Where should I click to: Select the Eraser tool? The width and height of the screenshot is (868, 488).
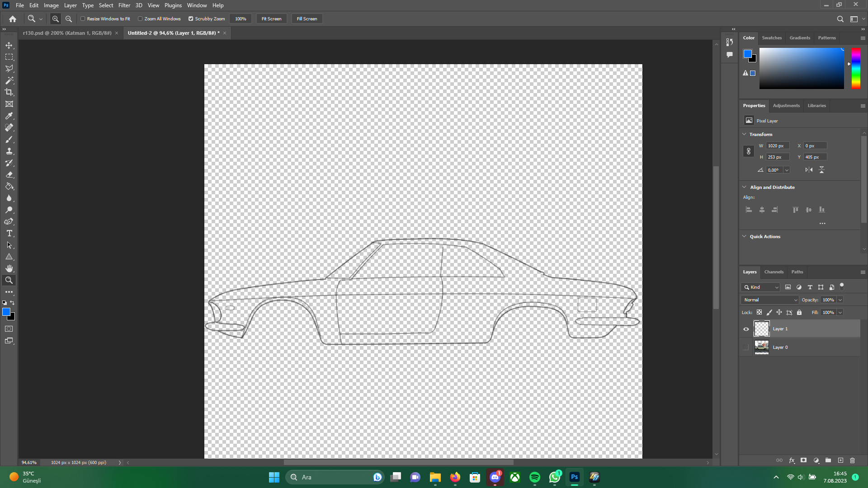pyautogui.click(x=9, y=175)
